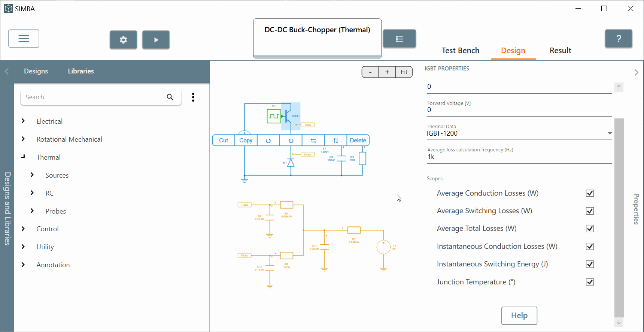Rotate component counterclockwise in context toolbar
644x332 pixels.
click(268, 141)
